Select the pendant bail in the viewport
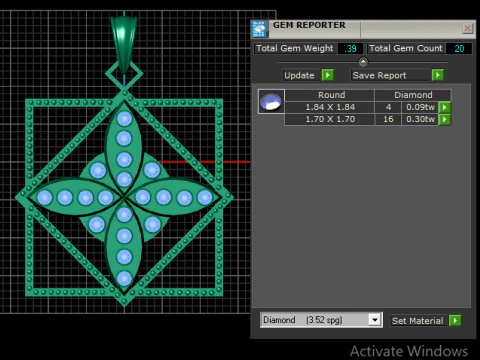This screenshot has width=480, height=360. [x=124, y=44]
